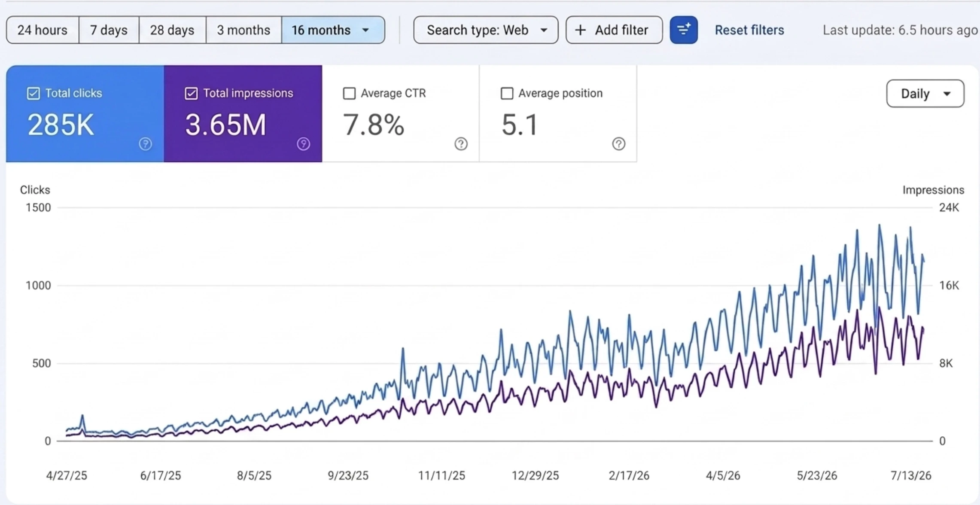
Task: Click the plus icon in Add filter
Action: [x=580, y=30]
